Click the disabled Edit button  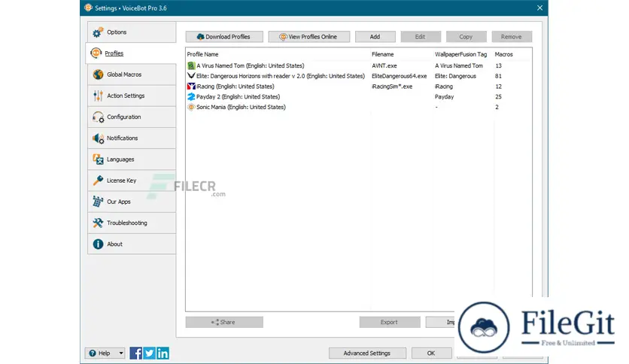point(421,37)
